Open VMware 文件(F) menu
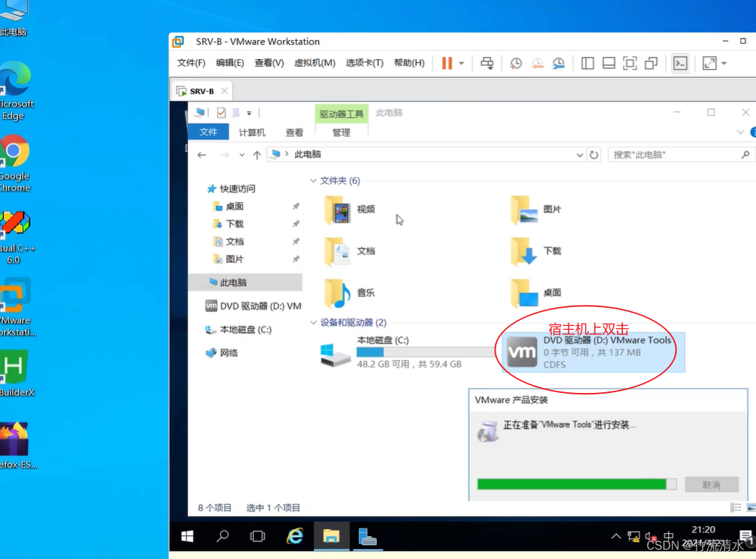The height and width of the screenshot is (559, 756). 191,63
